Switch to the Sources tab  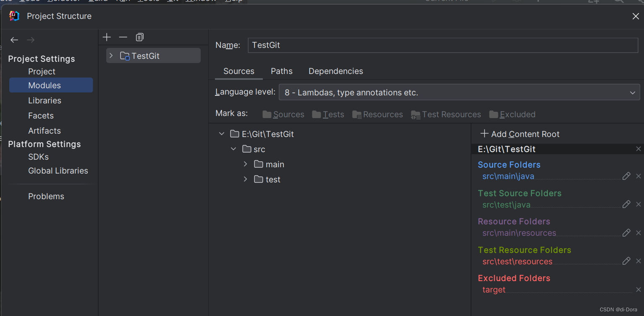[x=239, y=71]
